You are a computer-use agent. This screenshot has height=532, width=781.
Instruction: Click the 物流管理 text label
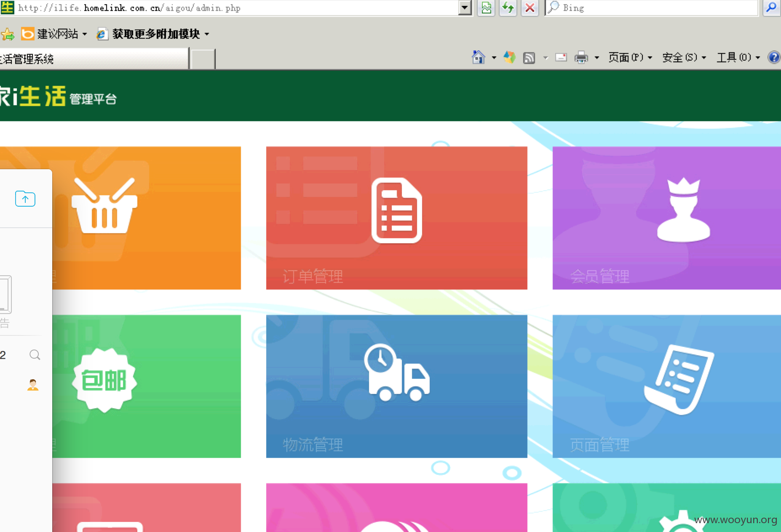pos(313,445)
